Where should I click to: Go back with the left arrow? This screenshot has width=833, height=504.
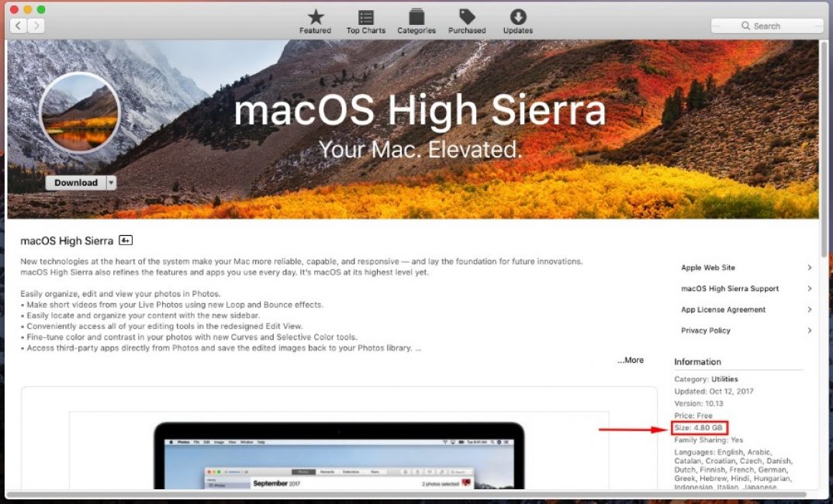[x=19, y=26]
